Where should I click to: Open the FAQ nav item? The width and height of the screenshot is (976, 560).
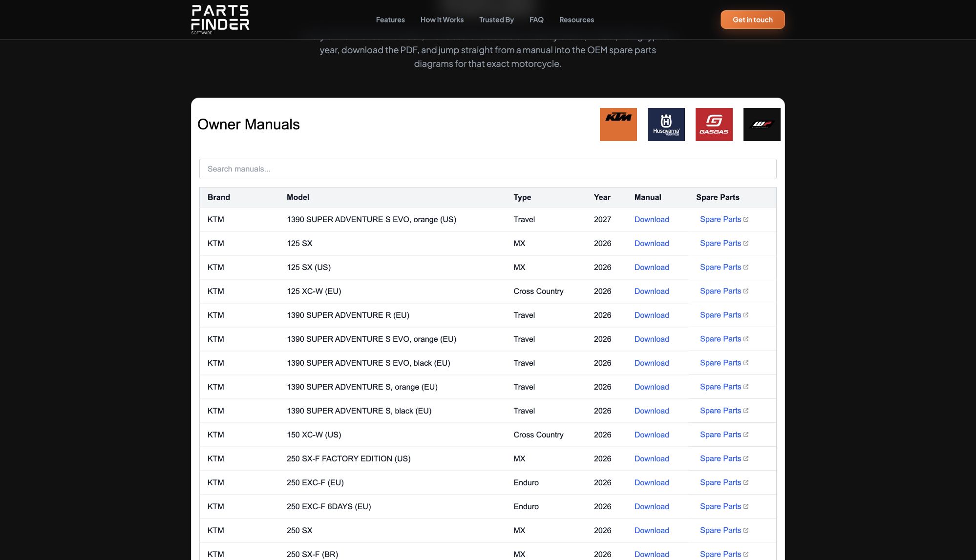point(536,20)
